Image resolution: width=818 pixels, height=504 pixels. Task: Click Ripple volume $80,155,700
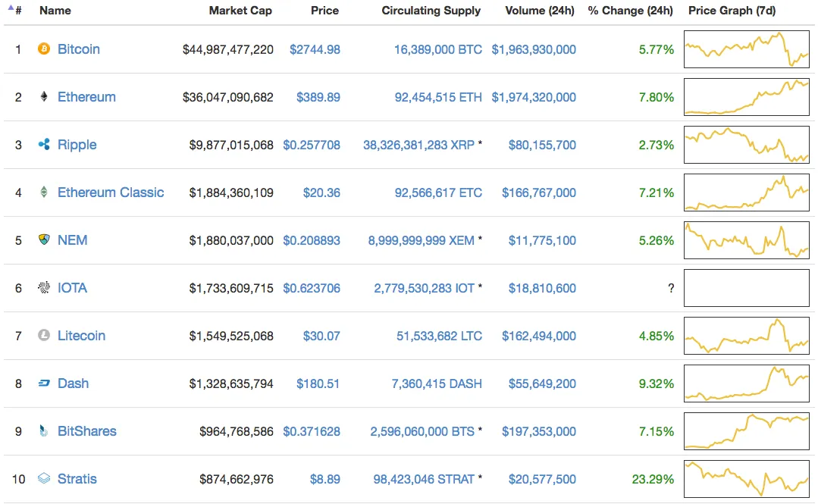pos(542,145)
